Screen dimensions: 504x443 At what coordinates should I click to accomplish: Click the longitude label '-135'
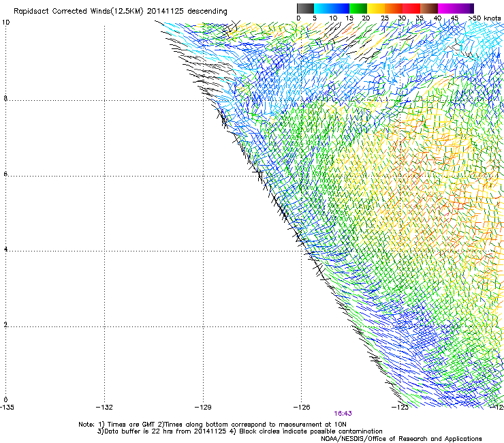(x=7, y=408)
